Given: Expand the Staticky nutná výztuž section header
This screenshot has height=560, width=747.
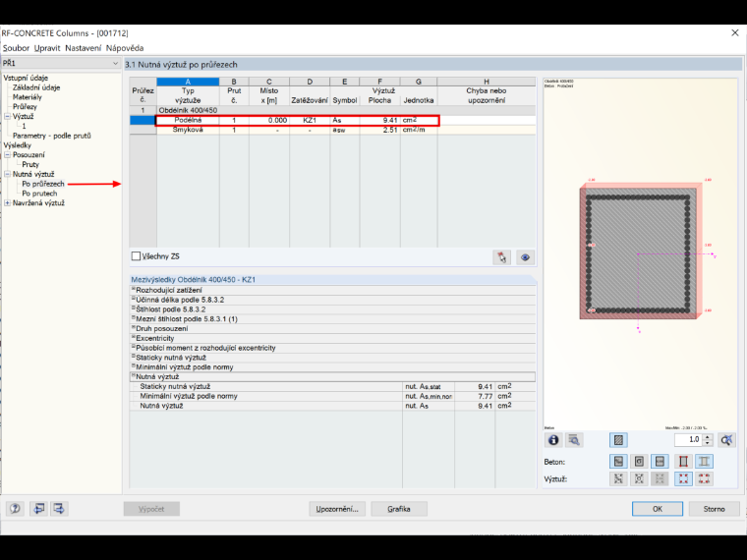Looking at the screenshot, I should coord(134,357).
